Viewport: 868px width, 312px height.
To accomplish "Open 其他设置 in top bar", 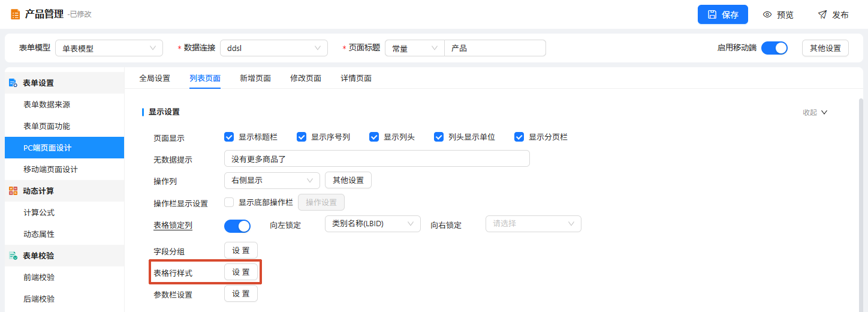I will 825,48.
